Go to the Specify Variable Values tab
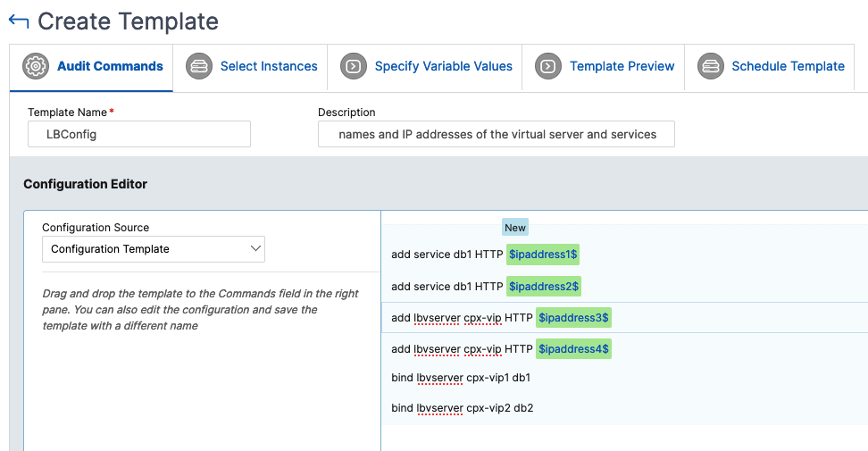Image resolution: width=868 pixels, height=451 pixels. click(x=425, y=68)
